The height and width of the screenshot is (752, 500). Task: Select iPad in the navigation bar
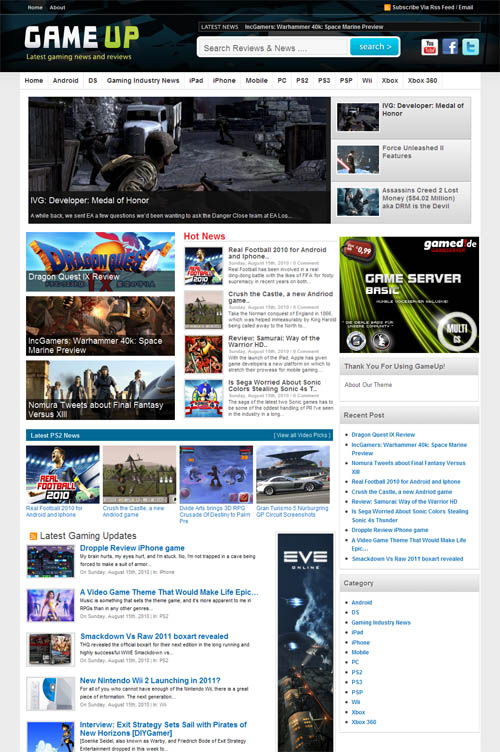[196, 81]
